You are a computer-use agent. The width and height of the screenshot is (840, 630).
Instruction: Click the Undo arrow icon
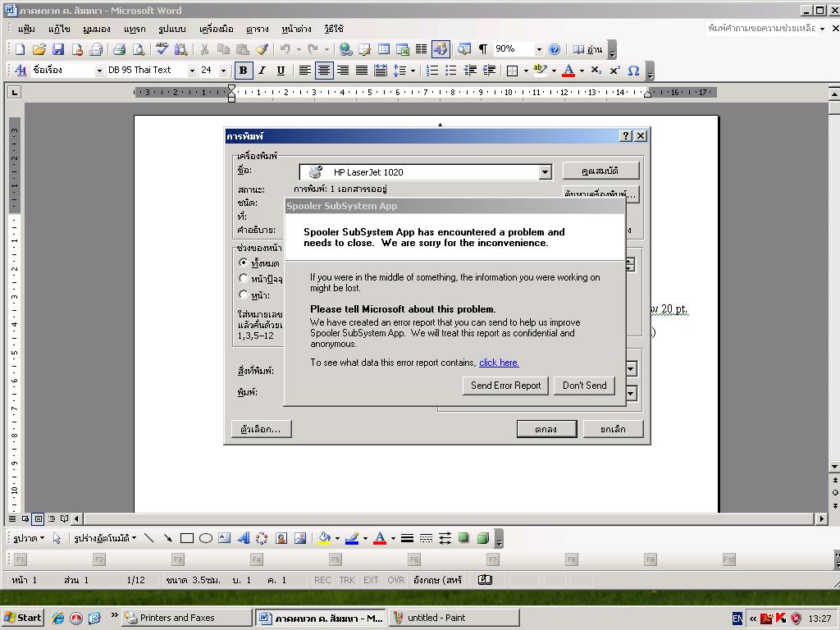[x=285, y=49]
